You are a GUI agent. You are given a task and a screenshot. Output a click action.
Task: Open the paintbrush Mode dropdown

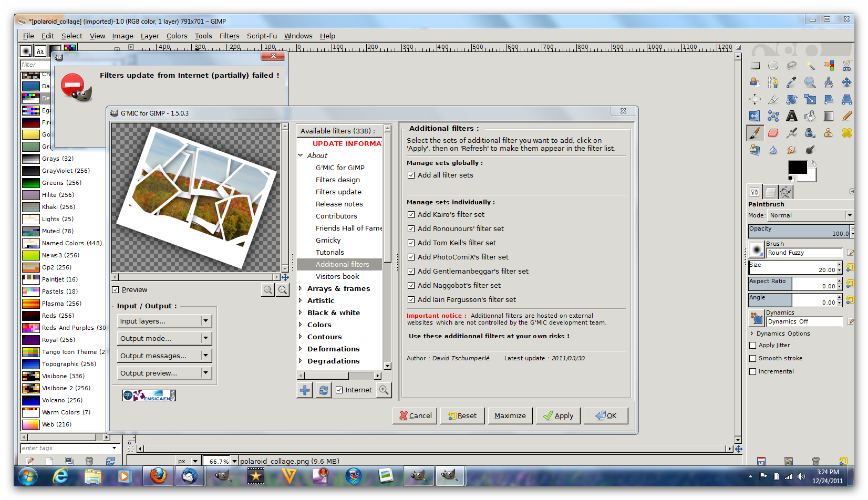click(x=810, y=215)
